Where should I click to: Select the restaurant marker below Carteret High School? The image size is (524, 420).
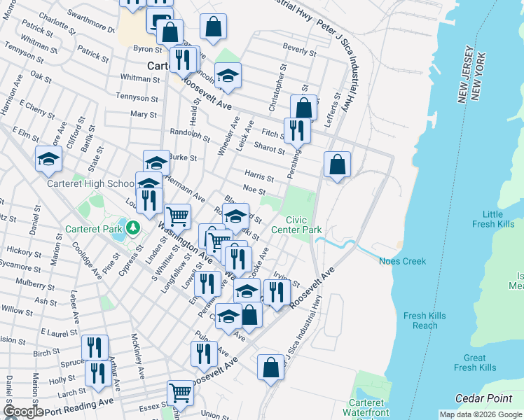[149, 203]
